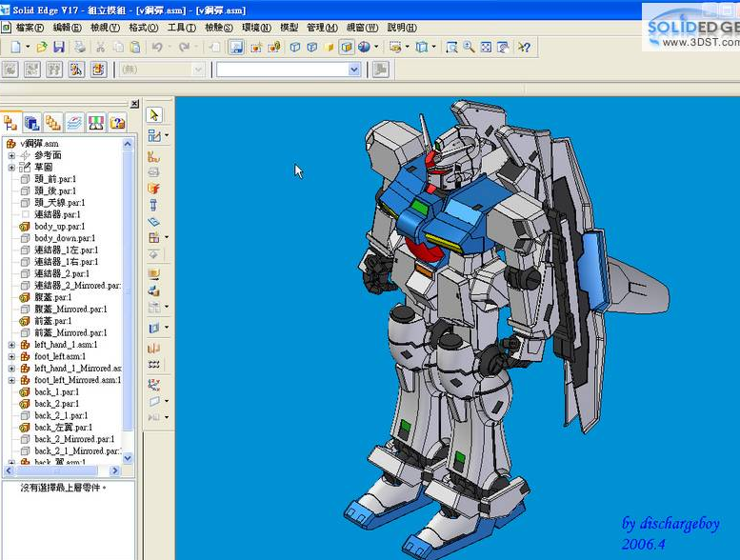
Task: Select 頭_前.par:1 in the tree
Action: [54, 179]
